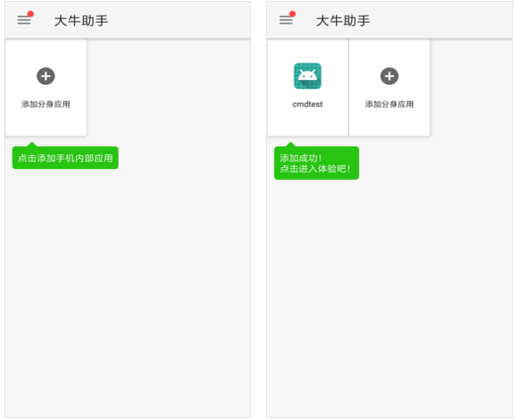
Task: Click 添加分身应用 label on the empty-list screen
Action: tap(45, 104)
